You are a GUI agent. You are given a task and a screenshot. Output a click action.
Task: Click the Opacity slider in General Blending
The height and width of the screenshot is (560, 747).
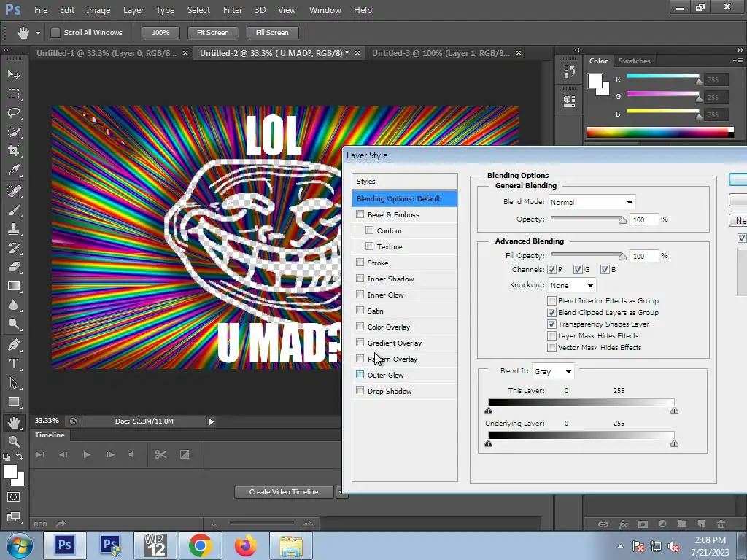pos(589,219)
